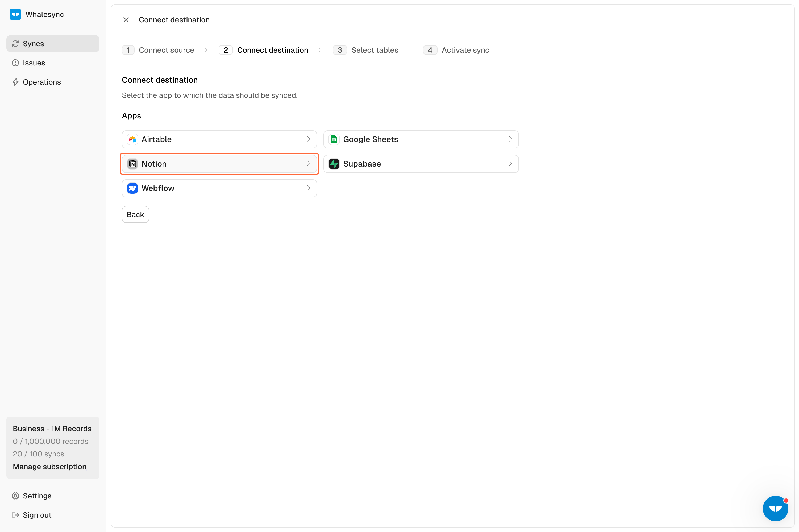Click the Google Sheets app logo
This screenshot has height=532, width=799.
(x=334, y=139)
